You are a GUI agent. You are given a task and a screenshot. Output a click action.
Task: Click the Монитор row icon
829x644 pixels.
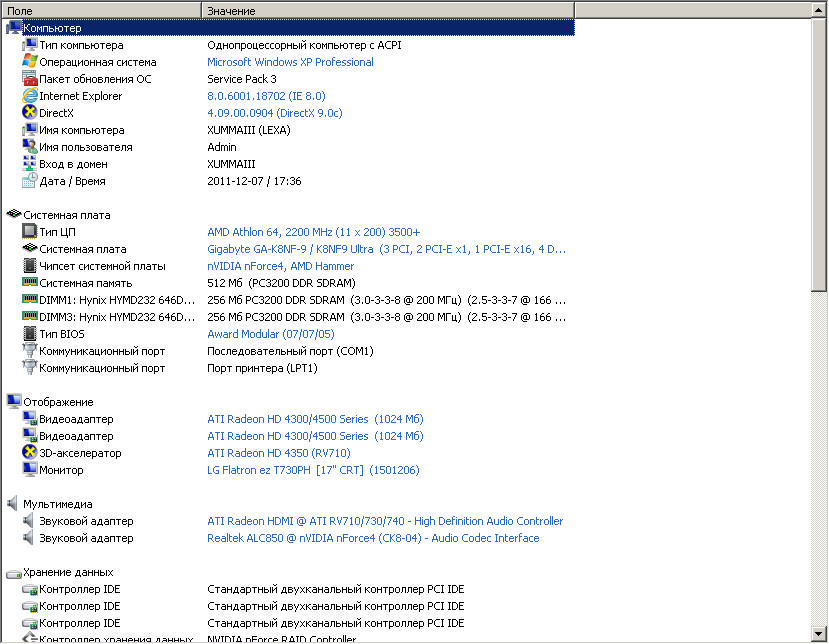pyautogui.click(x=30, y=470)
